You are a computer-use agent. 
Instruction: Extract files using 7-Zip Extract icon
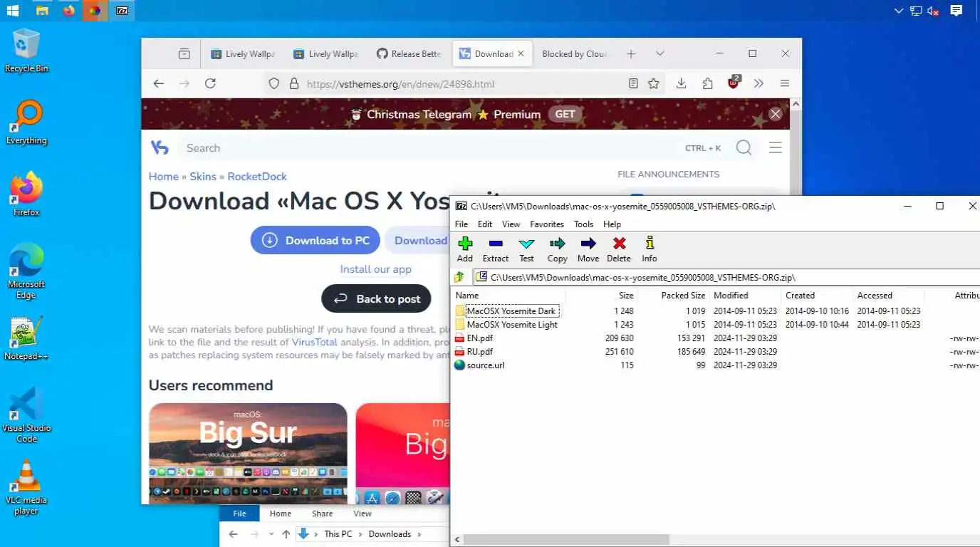[x=496, y=249]
